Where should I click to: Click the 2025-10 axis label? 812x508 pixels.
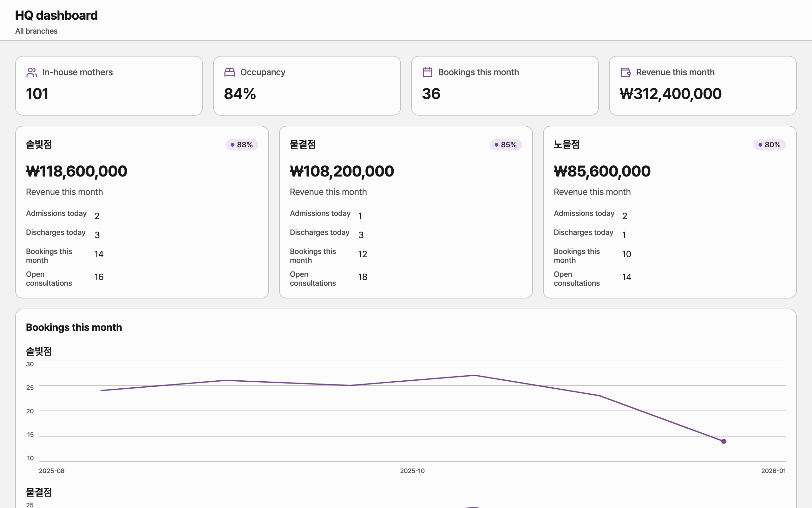[412, 471]
